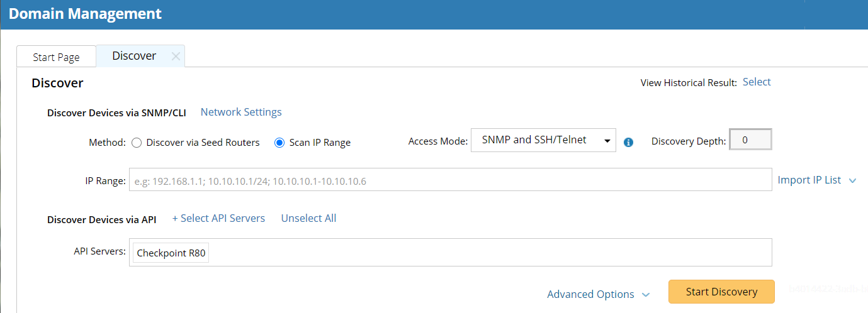Select the Scan IP Range radio button

click(280, 143)
